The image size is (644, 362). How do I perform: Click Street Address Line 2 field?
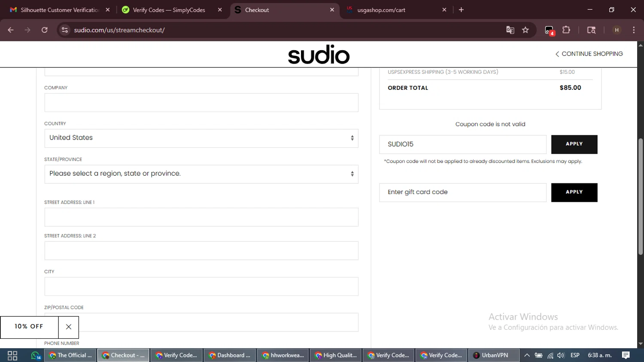point(201,251)
